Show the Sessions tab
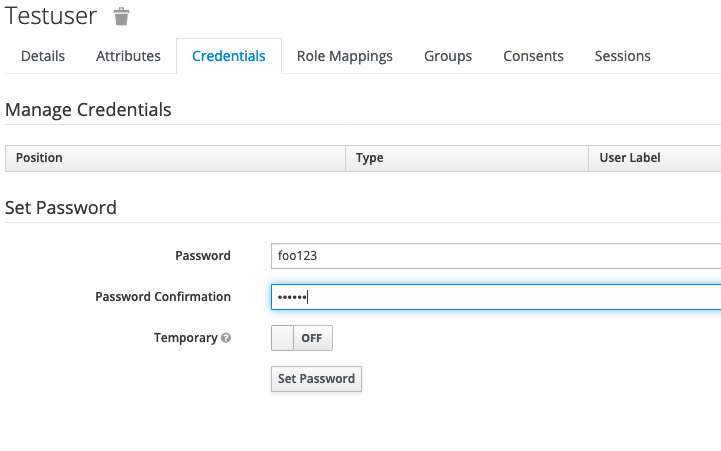Viewport: 721px width, 451px height. coord(622,56)
